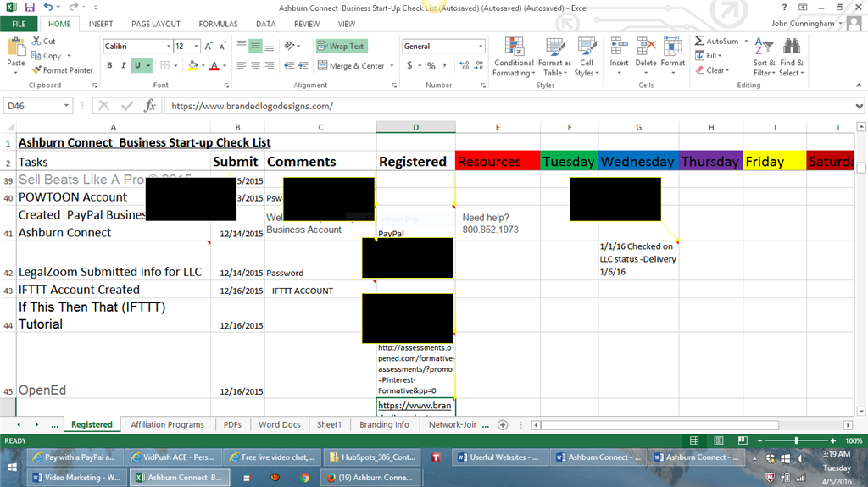The width and height of the screenshot is (868, 487).
Task: Switch to the PAGE LAYOUT ribbon tab
Action: (156, 24)
